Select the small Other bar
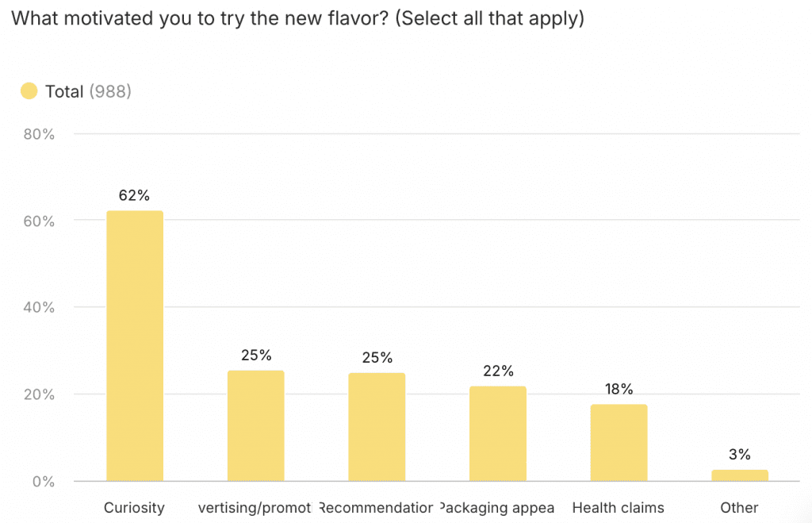Image resolution: width=812 pixels, height=523 pixels. coord(740,475)
